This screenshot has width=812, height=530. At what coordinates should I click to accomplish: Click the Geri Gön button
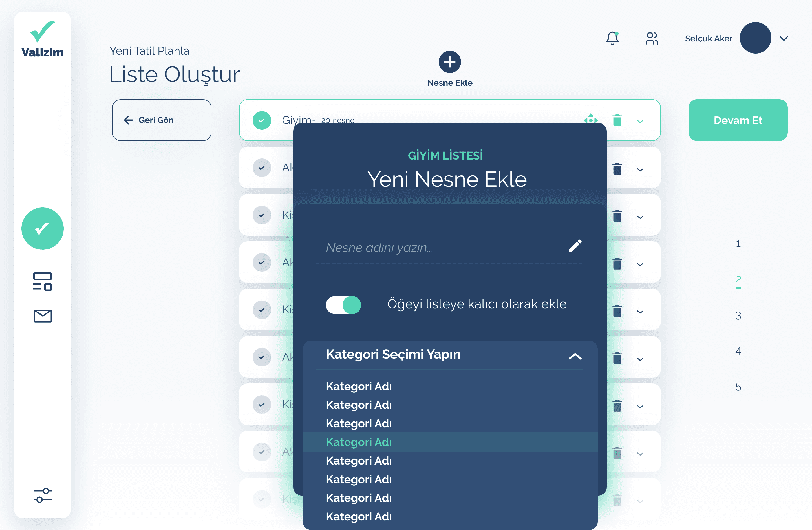(x=162, y=120)
